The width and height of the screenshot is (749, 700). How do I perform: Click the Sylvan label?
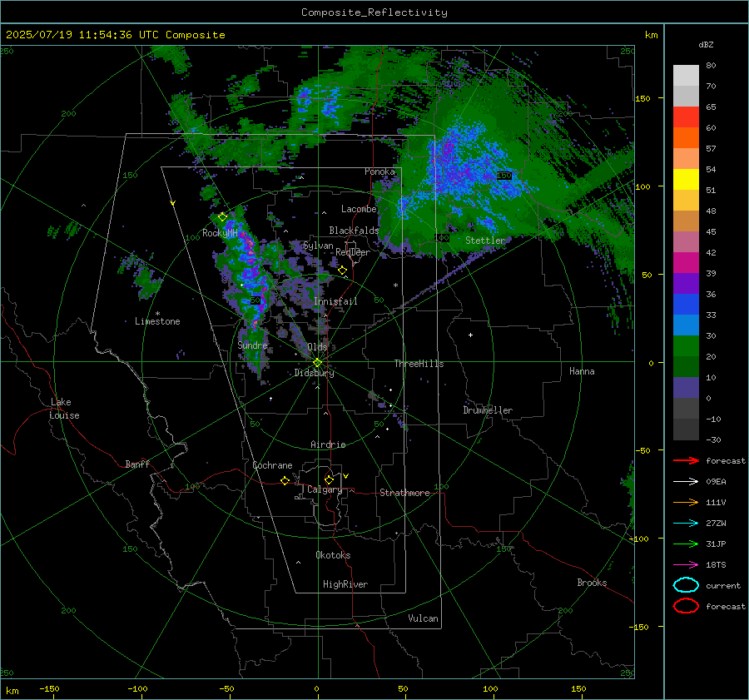(318, 246)
